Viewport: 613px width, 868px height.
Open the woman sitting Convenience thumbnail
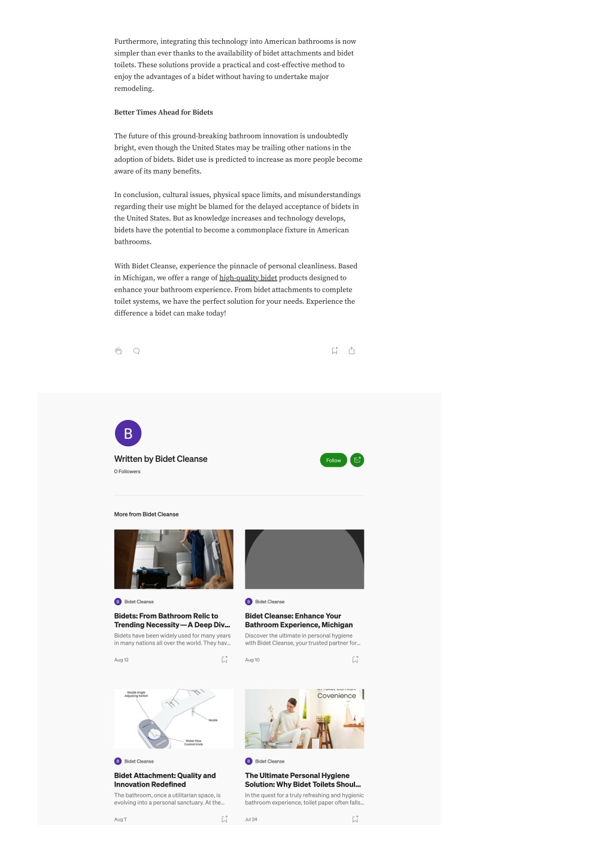[x=305, y=719]
